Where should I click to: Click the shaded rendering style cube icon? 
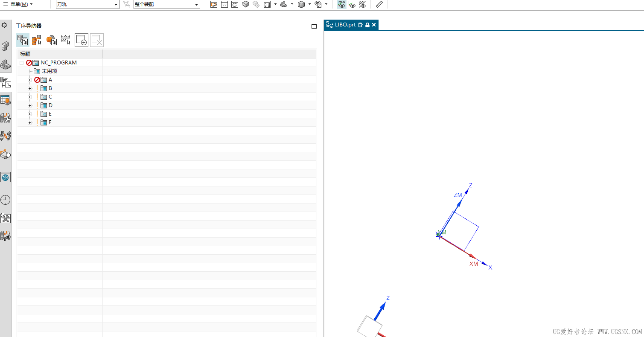tap(301, 4)
